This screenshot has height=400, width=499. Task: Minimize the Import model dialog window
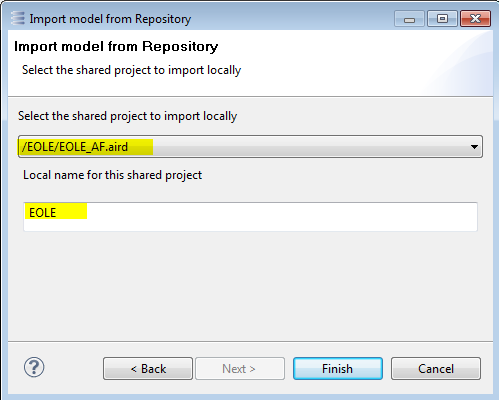[x=409, y=19]
